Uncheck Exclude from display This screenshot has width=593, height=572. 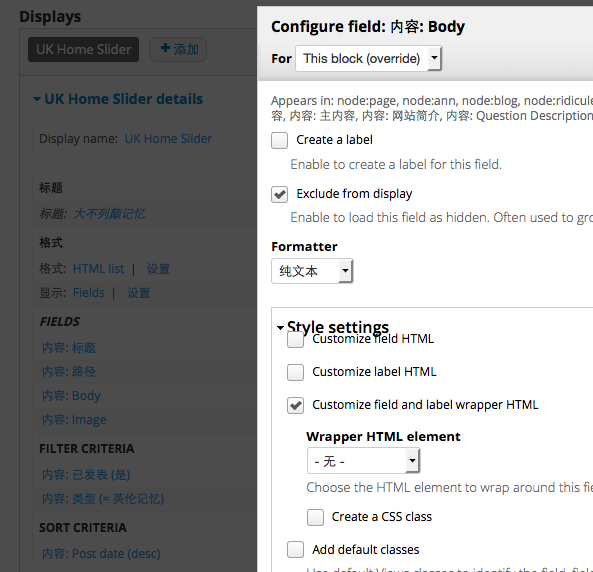(279, 194)
